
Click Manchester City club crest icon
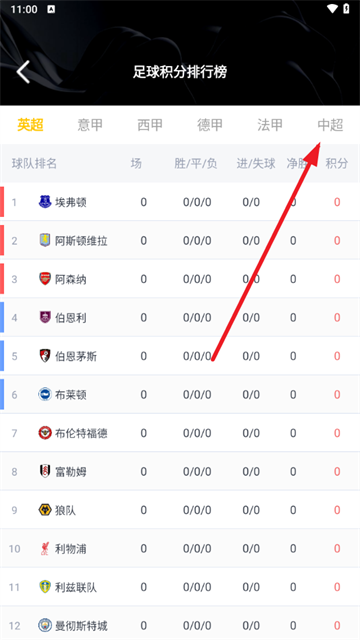44,625
